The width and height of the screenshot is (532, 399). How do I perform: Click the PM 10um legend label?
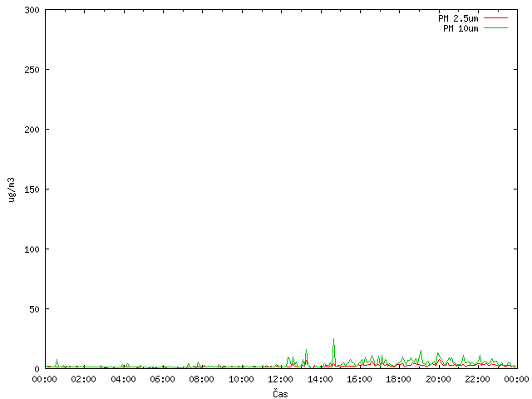pyautogui.click(x=461, y=28)
